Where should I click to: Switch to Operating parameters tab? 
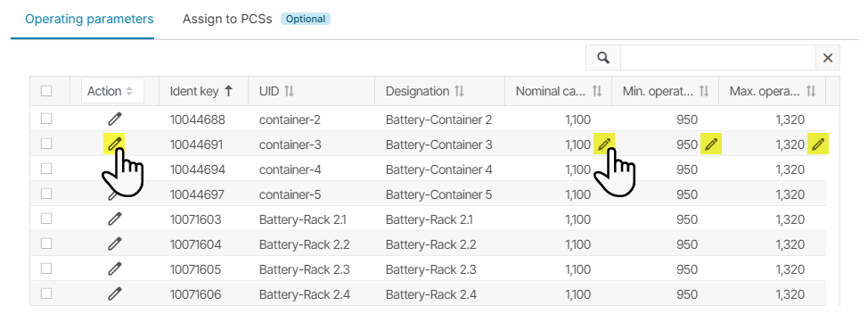pyautogui.click(x=89, y=19)
